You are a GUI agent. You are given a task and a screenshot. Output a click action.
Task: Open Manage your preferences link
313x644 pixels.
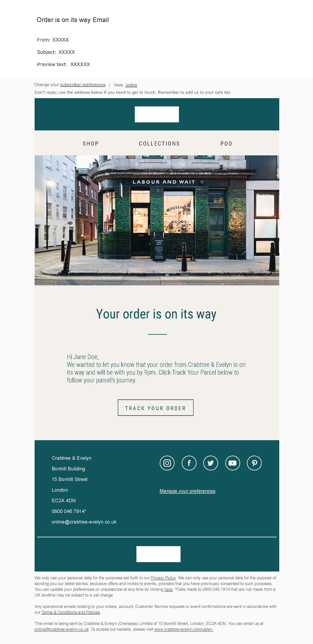click(x=187, y=491)
